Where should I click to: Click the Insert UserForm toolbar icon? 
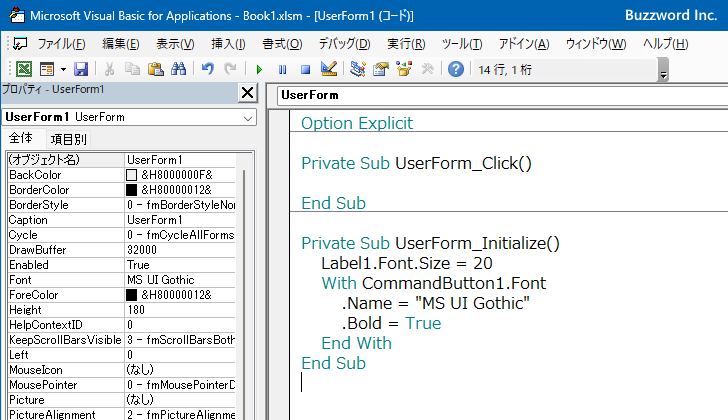(x=47, y=69)
